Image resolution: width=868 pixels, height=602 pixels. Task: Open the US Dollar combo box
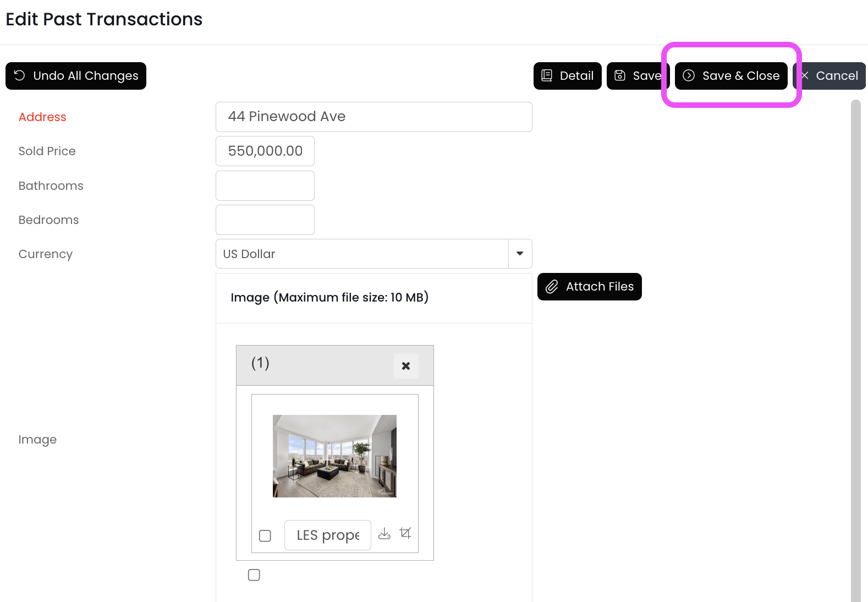tap(362, 254)
